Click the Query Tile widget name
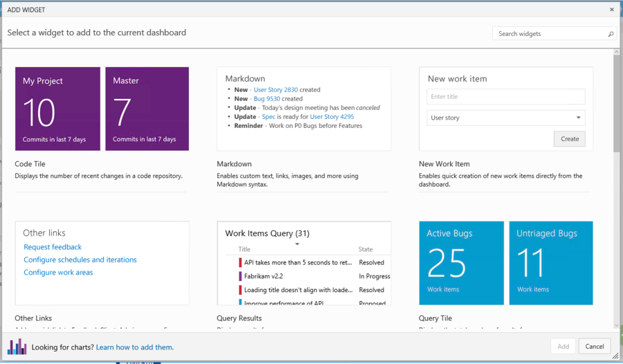Screen dimensions: 623x364 pyautogui.click(x=435, y=318)
